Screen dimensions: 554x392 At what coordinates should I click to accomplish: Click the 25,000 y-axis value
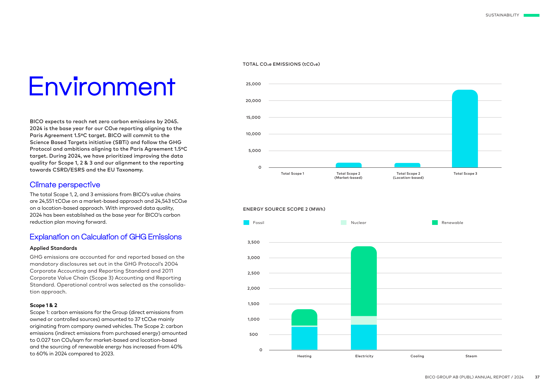[253, 84]
